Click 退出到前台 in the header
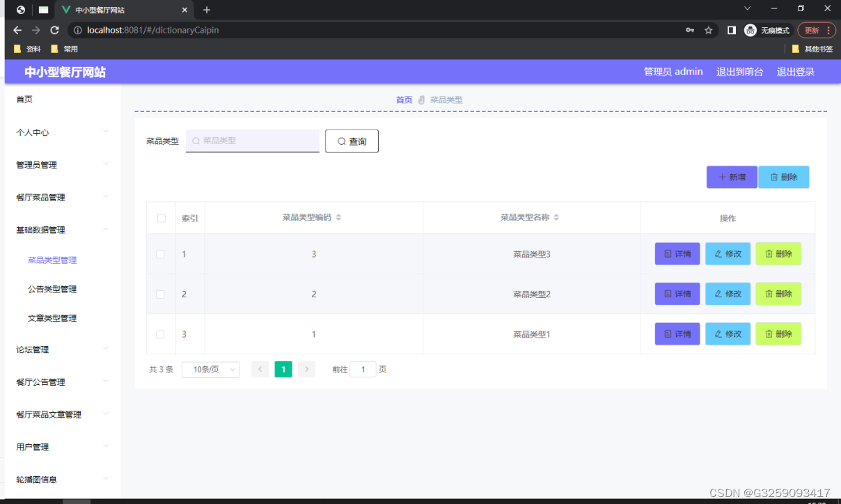Viewport: 841px width, 504px height. [740, 72]
